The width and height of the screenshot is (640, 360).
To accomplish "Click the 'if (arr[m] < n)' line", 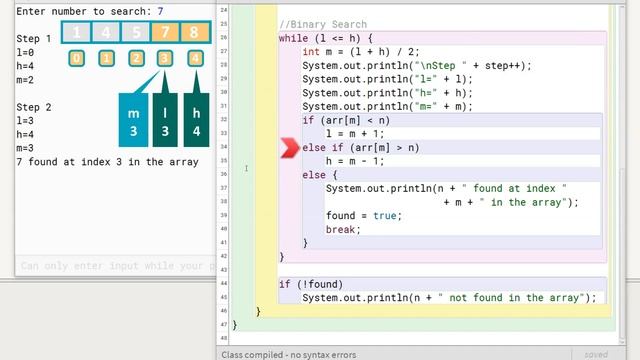I will tap(346, 120).
